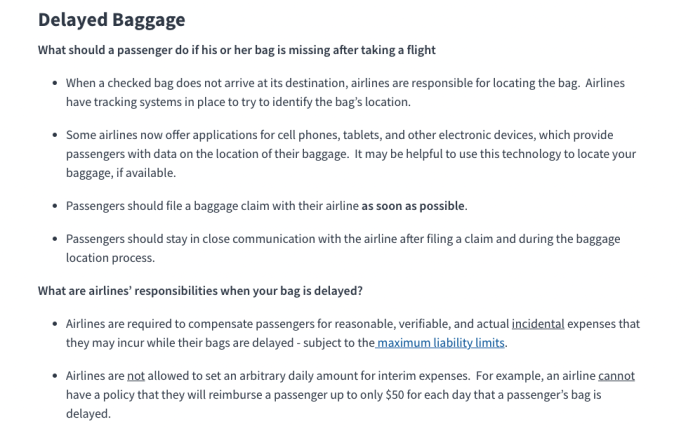Click the underlined word "not"
This screenshot has width=700, height=429.
(x=135, y=376)
